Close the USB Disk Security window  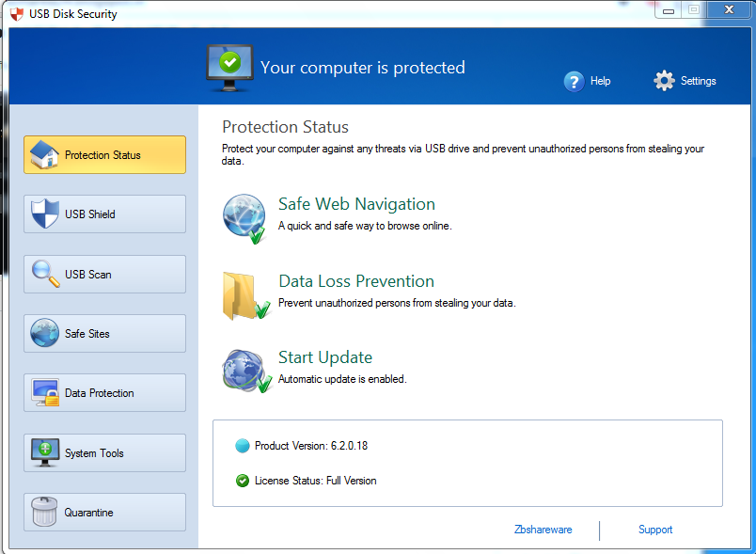727,9
